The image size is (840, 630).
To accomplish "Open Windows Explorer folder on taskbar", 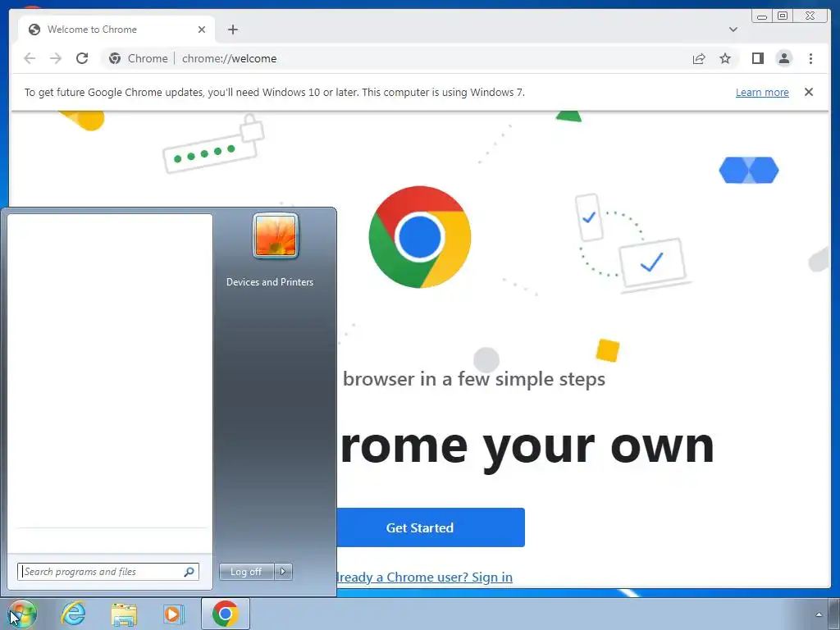I will (x=124, y=614).
